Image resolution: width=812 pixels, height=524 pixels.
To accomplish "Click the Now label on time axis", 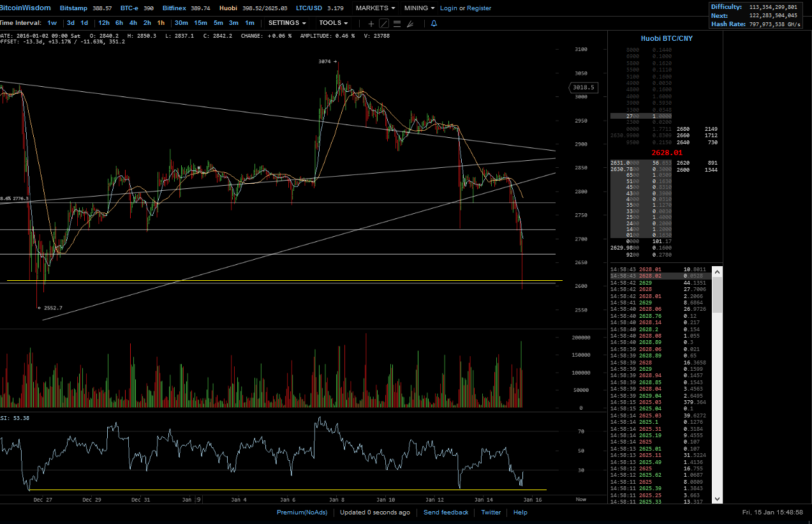I will 580,500.
